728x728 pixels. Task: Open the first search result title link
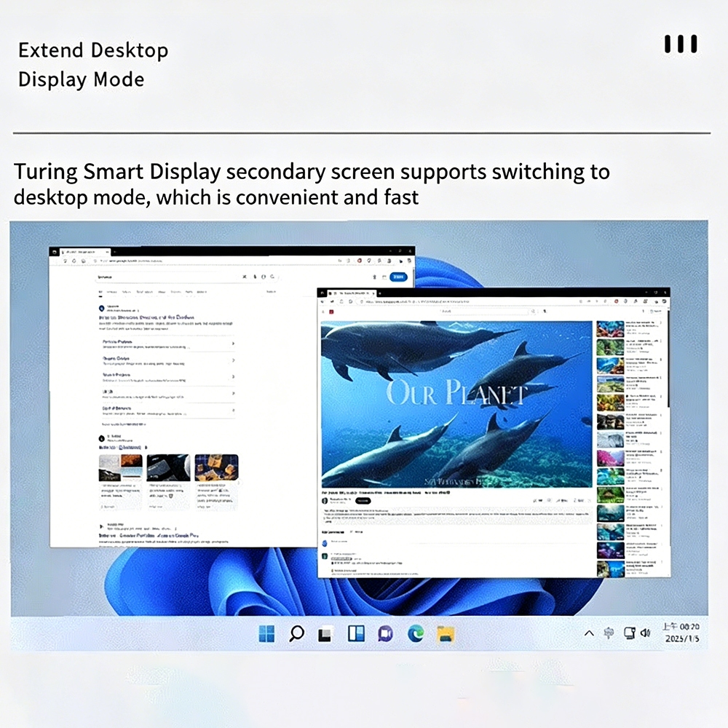[x=147, y=317]
